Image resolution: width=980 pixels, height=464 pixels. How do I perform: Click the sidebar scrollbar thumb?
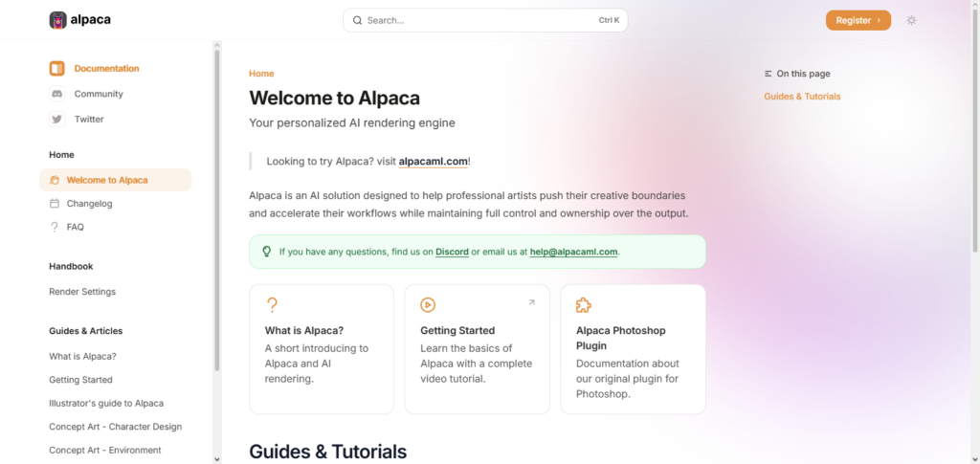pyautogui.click(x=217, y=210)
